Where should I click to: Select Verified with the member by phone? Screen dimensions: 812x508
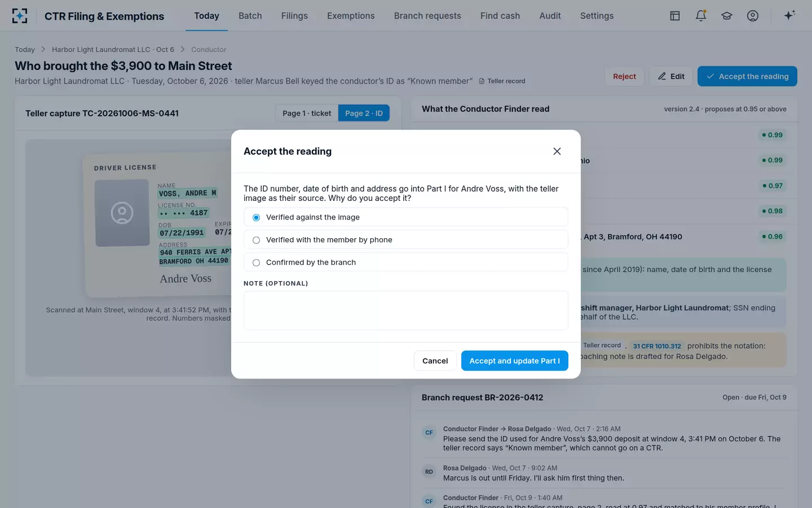(406, 240)
